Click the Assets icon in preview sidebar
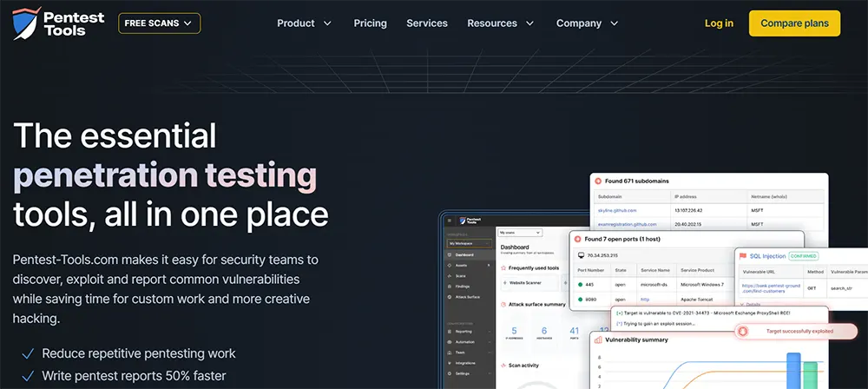 click(x=450, y=266)
